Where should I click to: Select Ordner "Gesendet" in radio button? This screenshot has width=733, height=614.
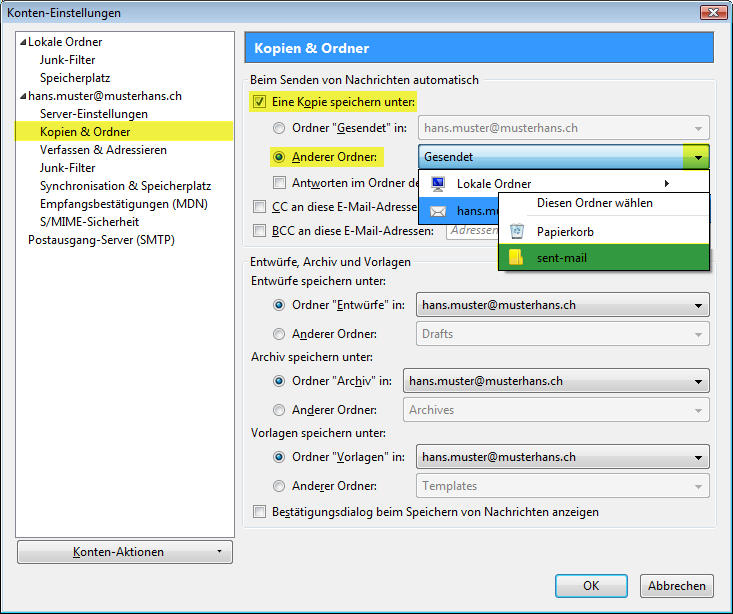click(279, 128)
